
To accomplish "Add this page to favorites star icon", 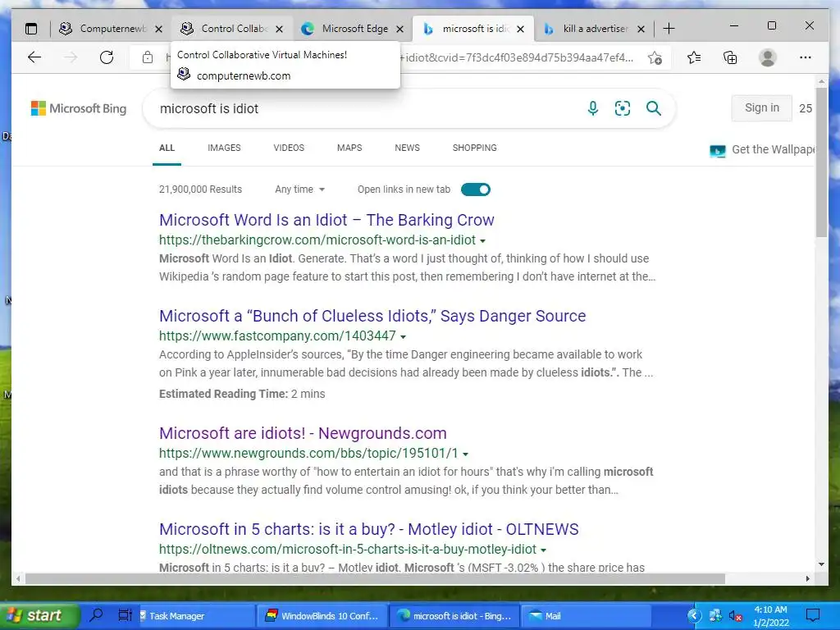I will click(x=655, y=57).
